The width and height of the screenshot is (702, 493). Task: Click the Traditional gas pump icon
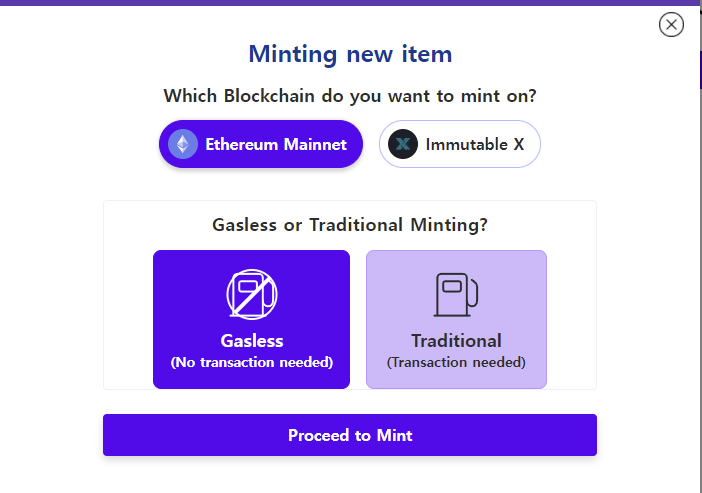point(456,295)
